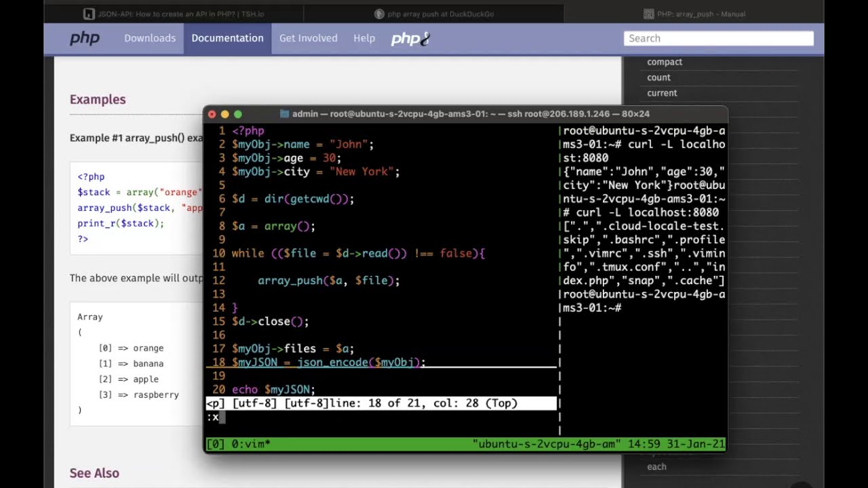Switch to the DuckDuckGo array push tab

pos(435,14)
